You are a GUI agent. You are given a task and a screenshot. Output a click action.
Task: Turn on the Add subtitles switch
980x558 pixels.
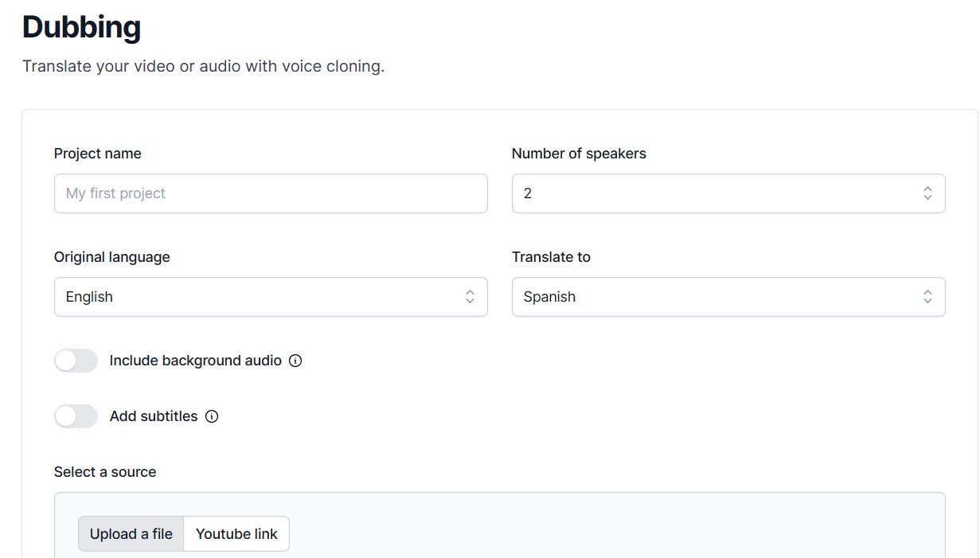click(x=76, y=416)
